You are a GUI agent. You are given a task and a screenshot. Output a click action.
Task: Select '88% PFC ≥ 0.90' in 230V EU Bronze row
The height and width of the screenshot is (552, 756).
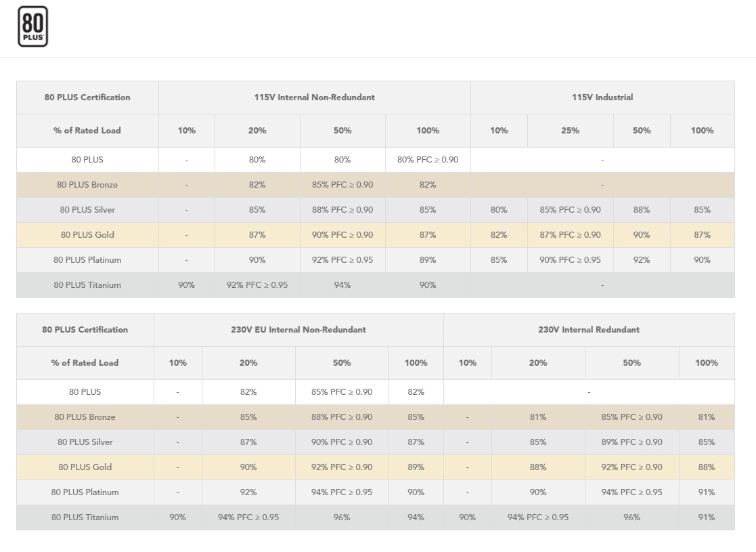click(x=342, y=417)
